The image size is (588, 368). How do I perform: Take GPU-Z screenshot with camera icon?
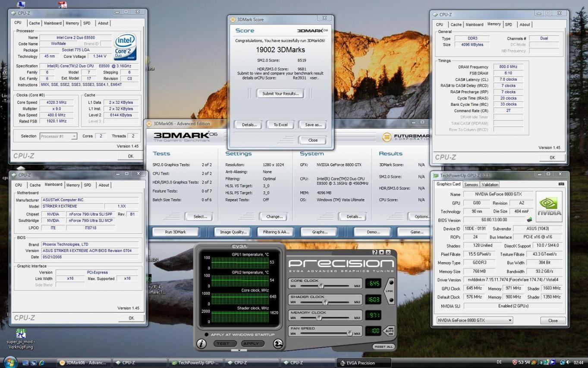tap(561, 184)
